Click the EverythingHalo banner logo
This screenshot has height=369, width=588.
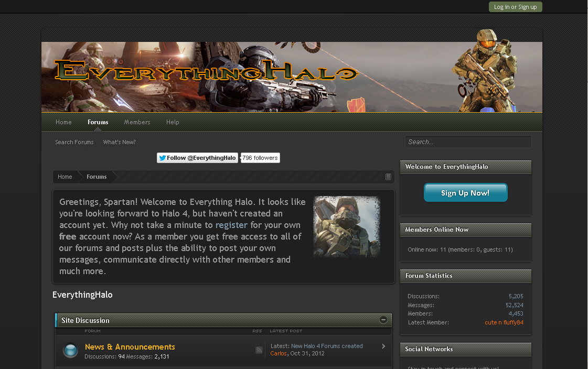pos(206,70)
